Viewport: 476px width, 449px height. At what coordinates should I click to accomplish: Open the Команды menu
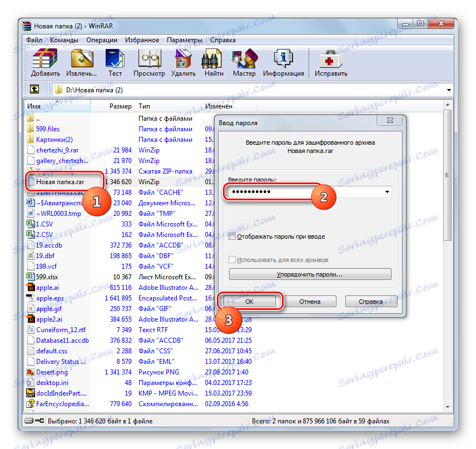pyautogui.click(x=64, y=40)
